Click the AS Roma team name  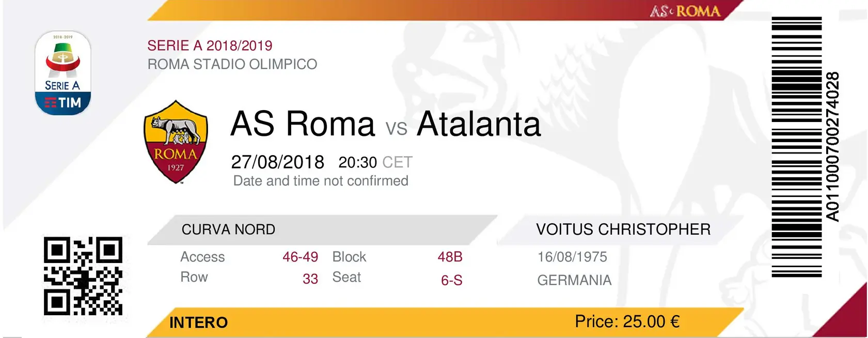303,124
